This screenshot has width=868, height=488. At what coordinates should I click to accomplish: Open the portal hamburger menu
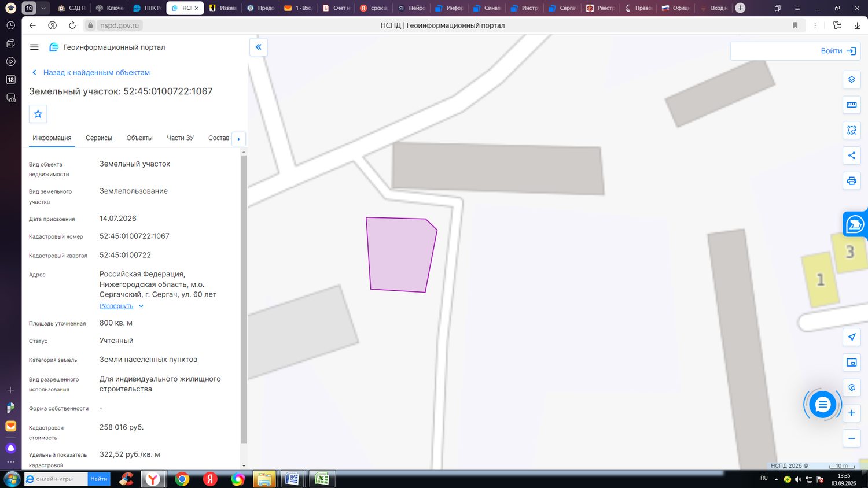(x=34, y=47)
